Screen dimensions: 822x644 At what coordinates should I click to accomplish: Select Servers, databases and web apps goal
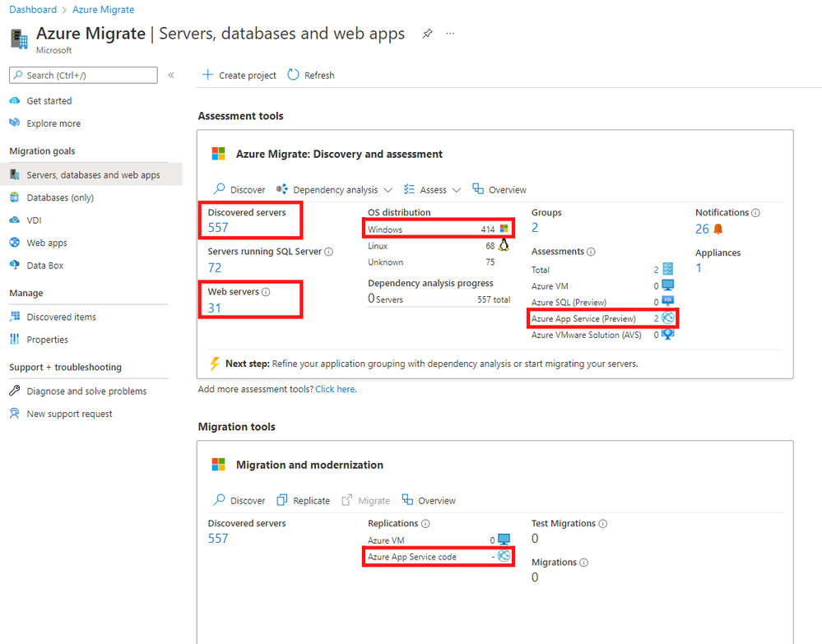tap(91, 174)
